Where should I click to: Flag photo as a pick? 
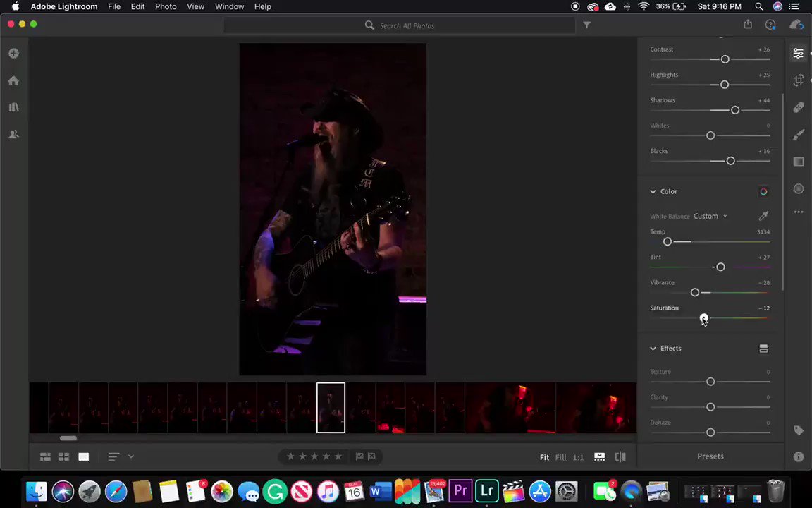pyautogui.click(x=359, y=456)
